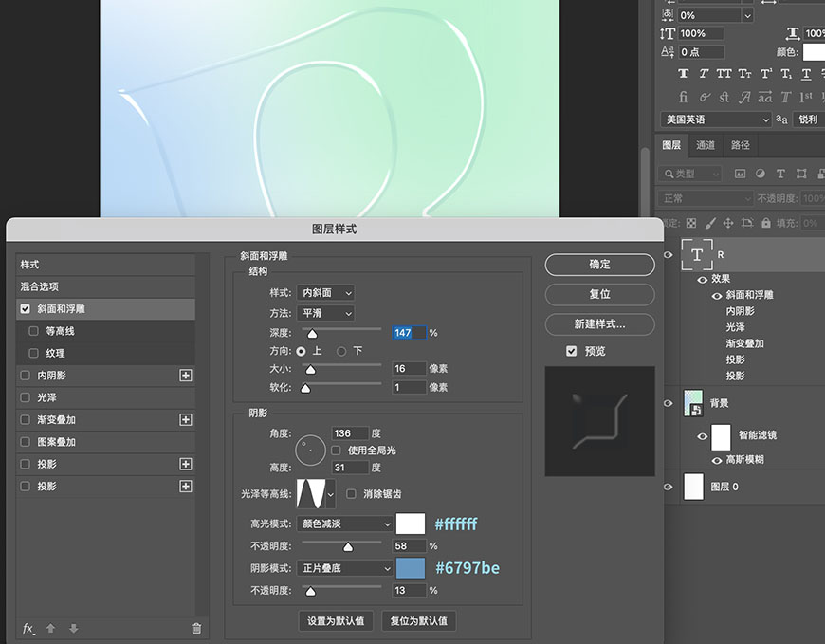Open layer blend mode 正常 dropdown
The image size is (825, 644).
706,198
